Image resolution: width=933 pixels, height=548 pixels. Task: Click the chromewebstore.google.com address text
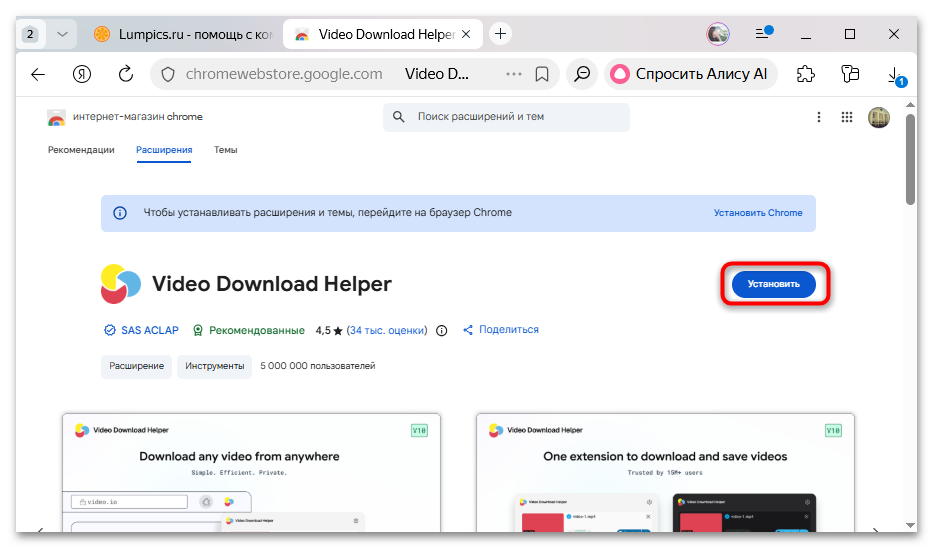284,74
